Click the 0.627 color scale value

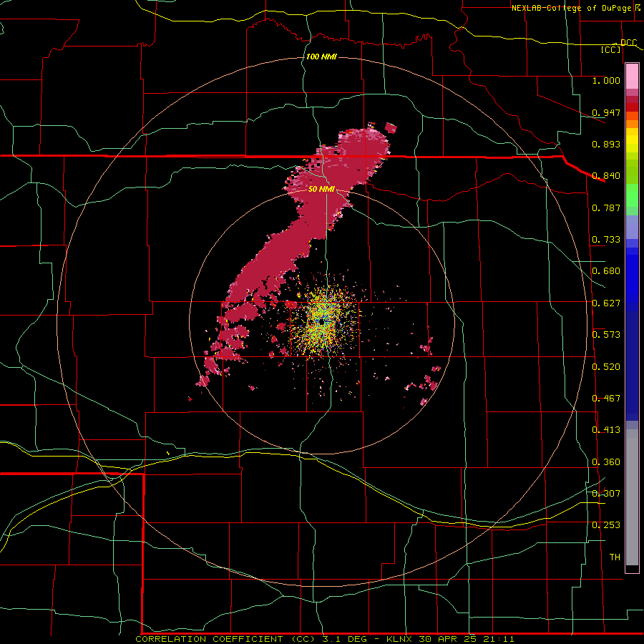606,303
